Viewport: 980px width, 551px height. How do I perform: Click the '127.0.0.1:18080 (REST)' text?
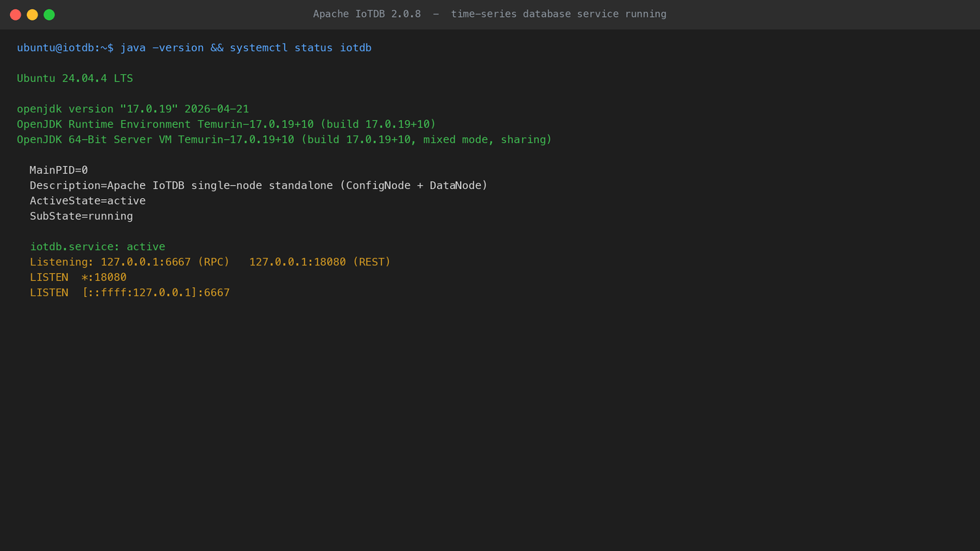click(320, 262)
